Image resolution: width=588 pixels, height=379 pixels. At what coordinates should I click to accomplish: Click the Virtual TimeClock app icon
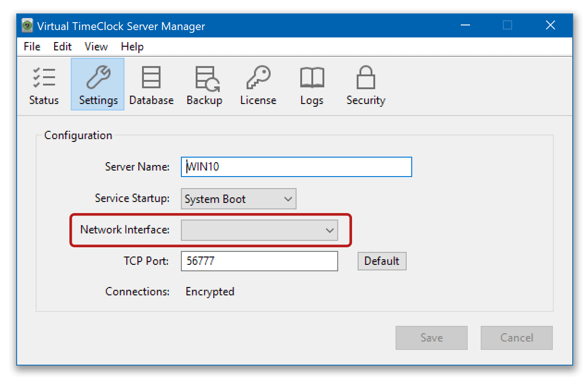pyautogui.click(x=26, y=25)
